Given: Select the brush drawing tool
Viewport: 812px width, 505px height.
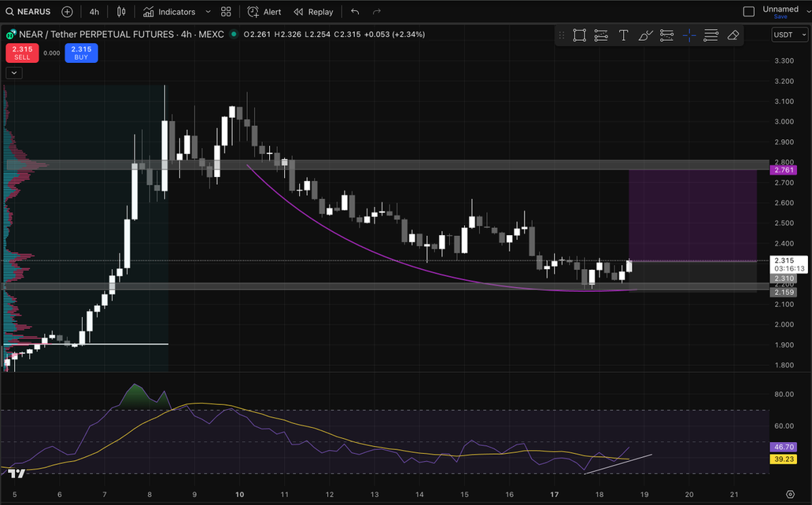Looking at the screenshot, I should pos(645,35).
